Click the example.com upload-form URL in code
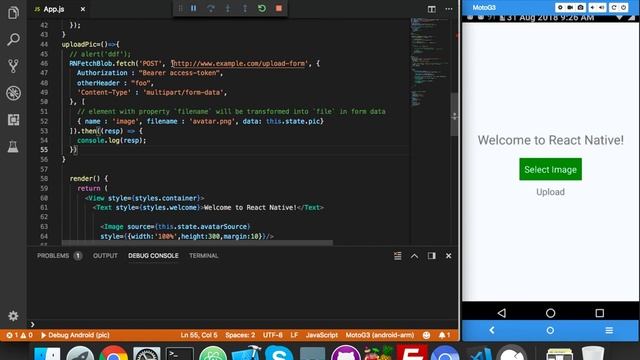 coord(239,63)
